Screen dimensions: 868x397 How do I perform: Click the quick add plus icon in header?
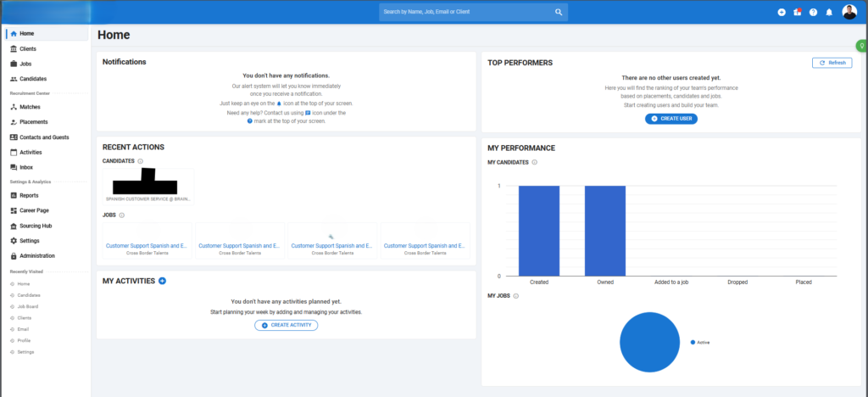[782, 13]
